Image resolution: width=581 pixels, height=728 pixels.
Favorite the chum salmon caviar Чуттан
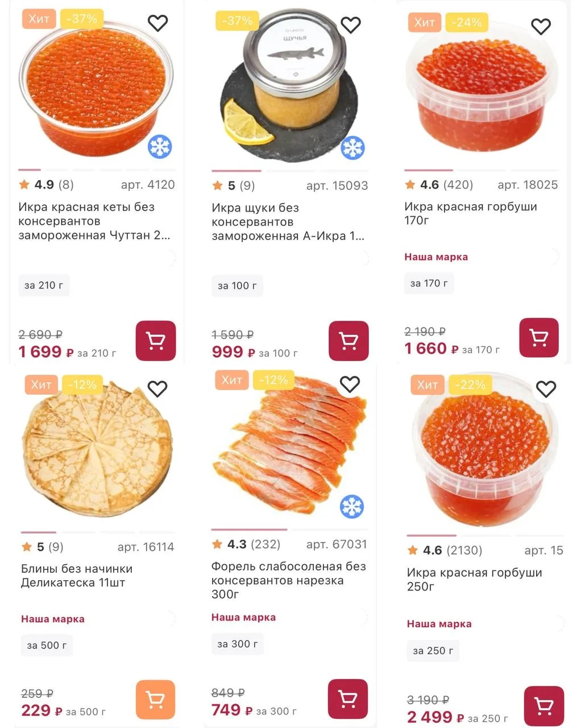(x=157, y=23)
